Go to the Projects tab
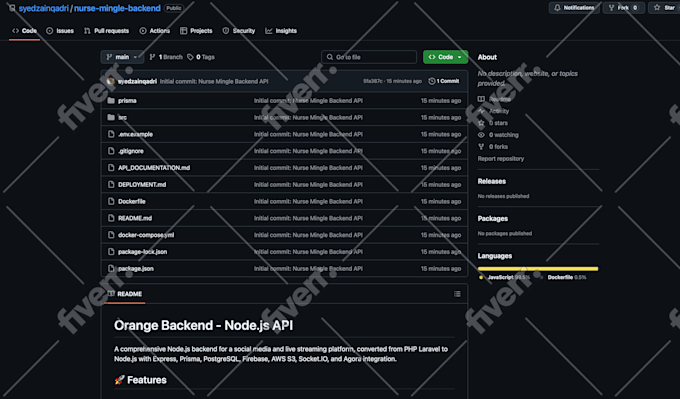The image size is (680, 399). pyautogui.click(x=196, y=31)
